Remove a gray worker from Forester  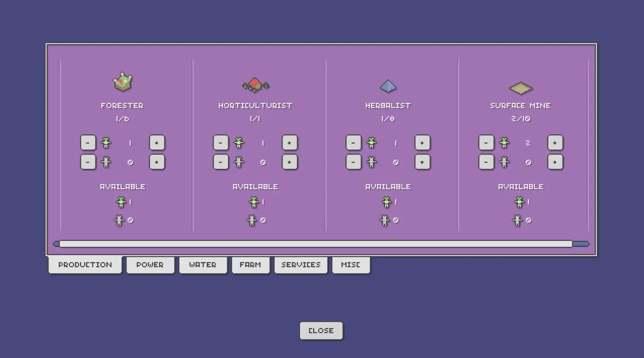click(x=88, y=163)
